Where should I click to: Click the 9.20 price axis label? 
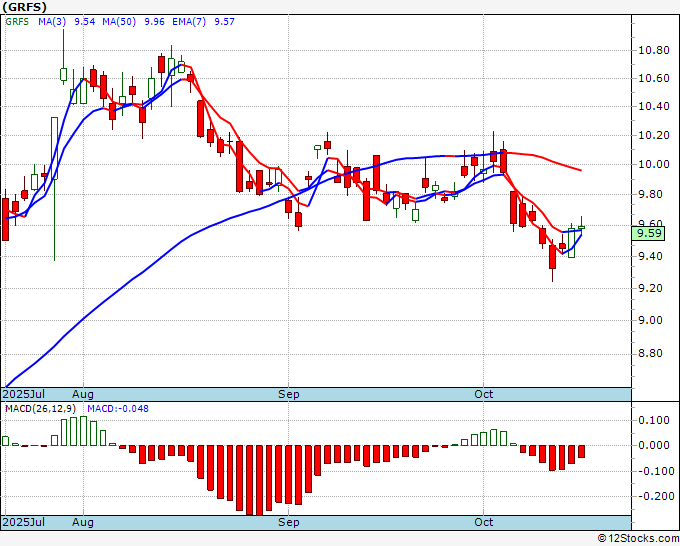651,288
